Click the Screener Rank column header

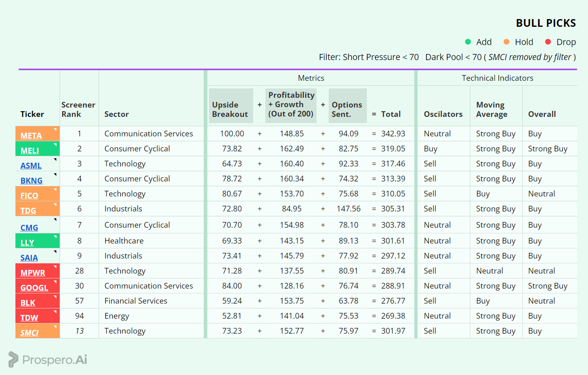click(x=78, y=110)
